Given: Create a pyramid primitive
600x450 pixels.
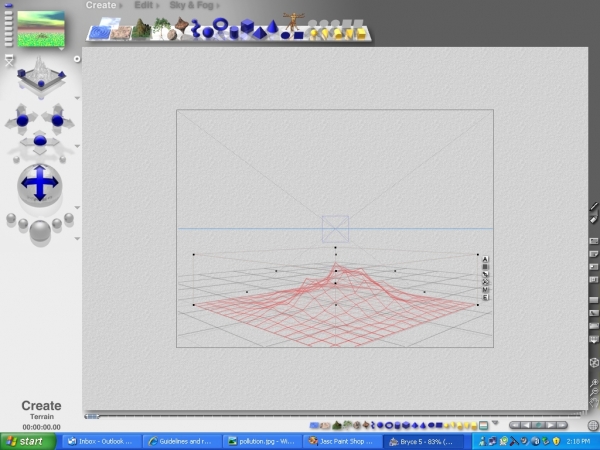Looking at the screenshot, I should click(259, 33).
